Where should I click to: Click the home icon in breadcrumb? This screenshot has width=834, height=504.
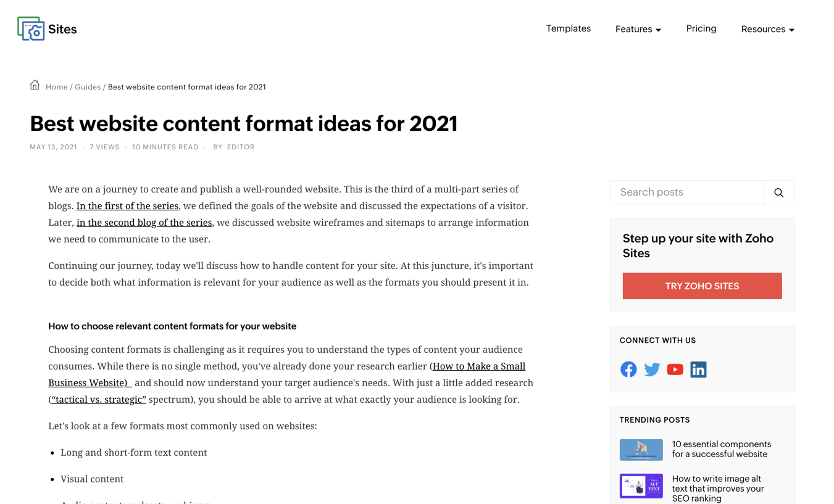[x=35, y=85]
